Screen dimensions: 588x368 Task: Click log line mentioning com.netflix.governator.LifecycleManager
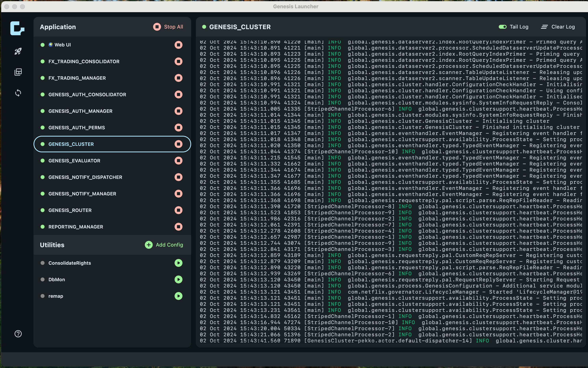391,292
